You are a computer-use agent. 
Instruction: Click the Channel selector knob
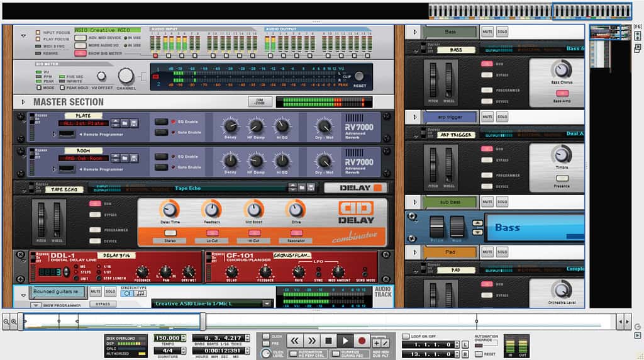pyautogui.click(x=126, y=76)
